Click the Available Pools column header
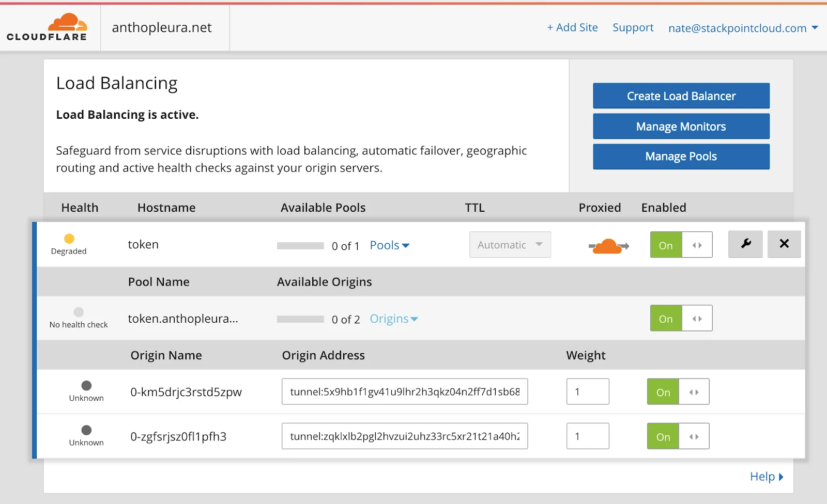 (x=323, y=208)
